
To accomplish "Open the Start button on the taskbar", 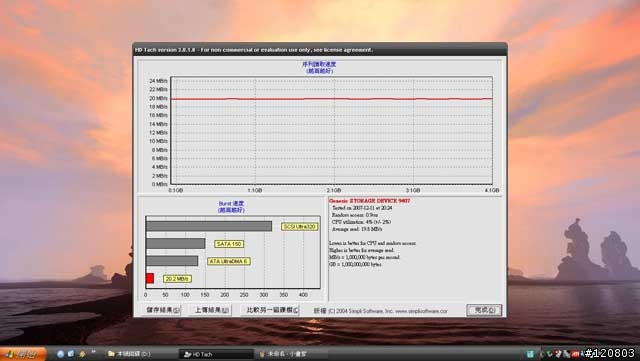I will tap(22, 354).
